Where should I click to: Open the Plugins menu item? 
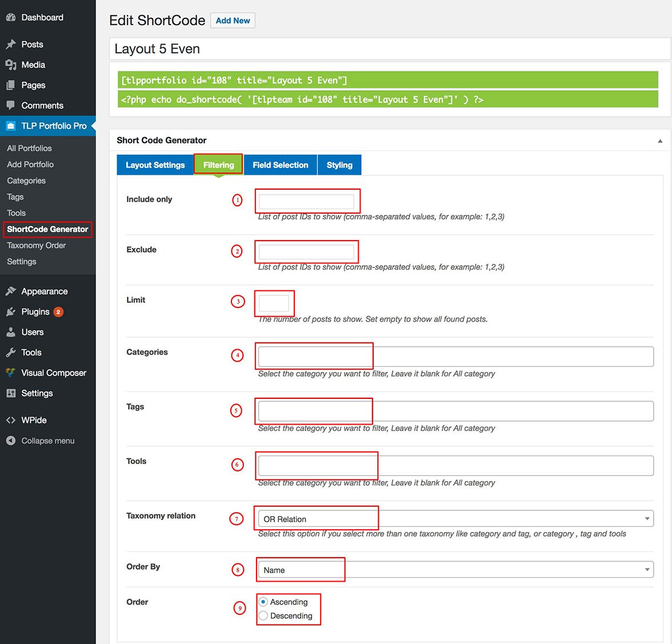click(x=48, y=311)
